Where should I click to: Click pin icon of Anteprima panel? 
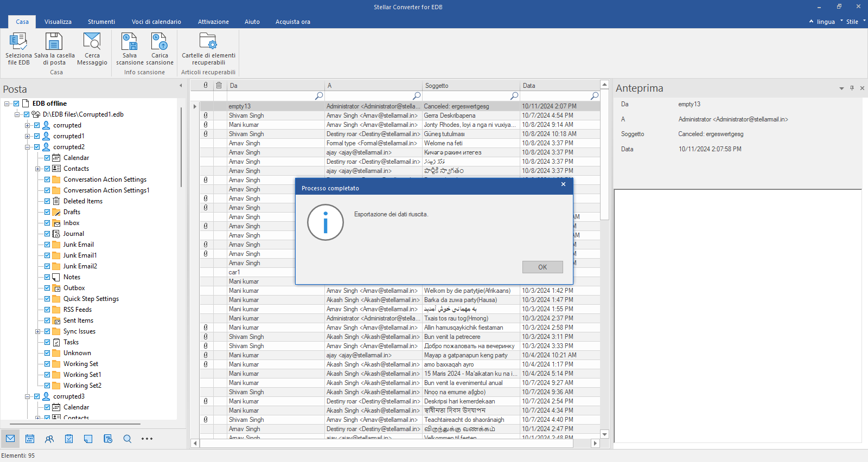[852, 88]
